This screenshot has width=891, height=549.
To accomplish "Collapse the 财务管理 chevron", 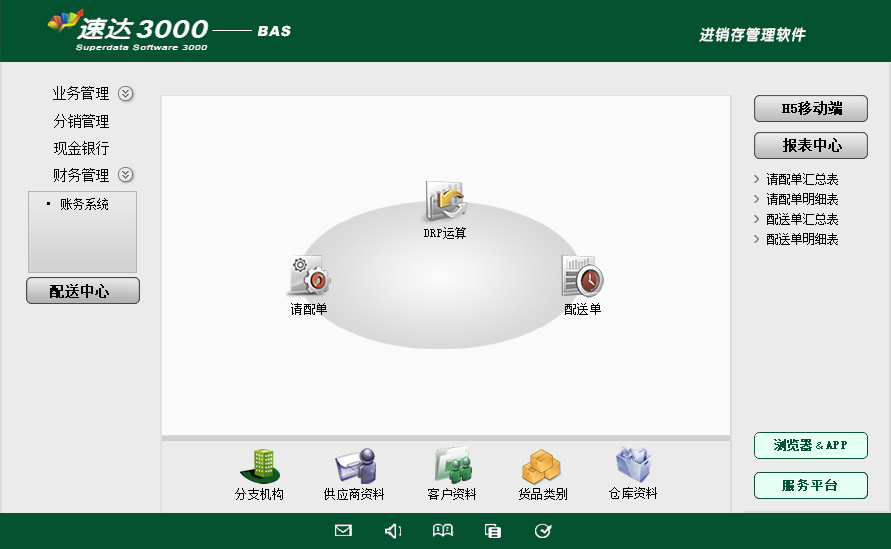I will pyautogui.click(x=126, y=175).
